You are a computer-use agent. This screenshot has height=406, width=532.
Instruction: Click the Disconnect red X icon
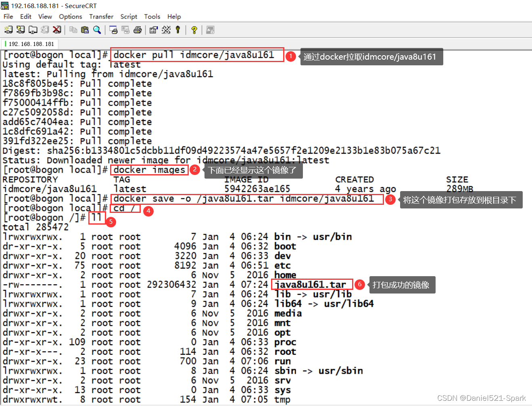pos(57,30)
